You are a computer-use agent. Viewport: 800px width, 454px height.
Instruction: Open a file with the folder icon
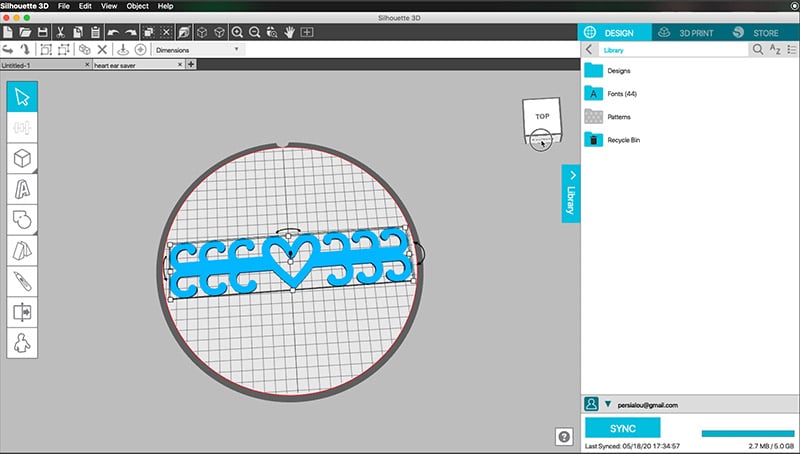[x=25, y=32]
